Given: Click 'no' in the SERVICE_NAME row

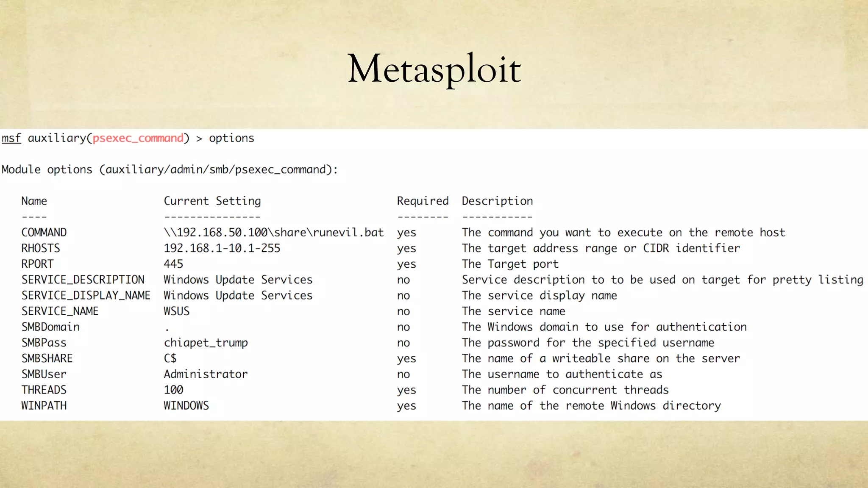Looking at the screenshot, I should (x=403, y=312).
